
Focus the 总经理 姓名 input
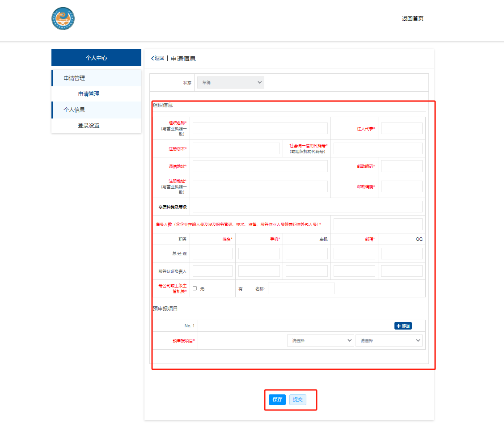pos(212,254)
